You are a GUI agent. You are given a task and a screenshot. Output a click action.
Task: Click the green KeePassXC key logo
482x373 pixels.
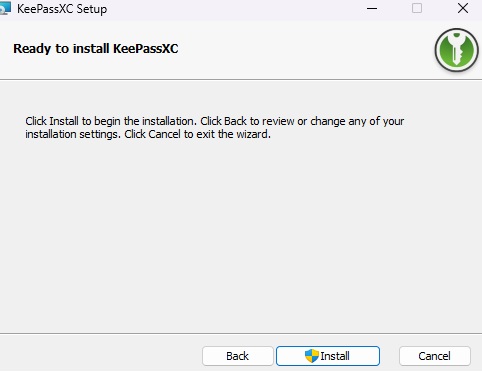(x=456, y=50)
